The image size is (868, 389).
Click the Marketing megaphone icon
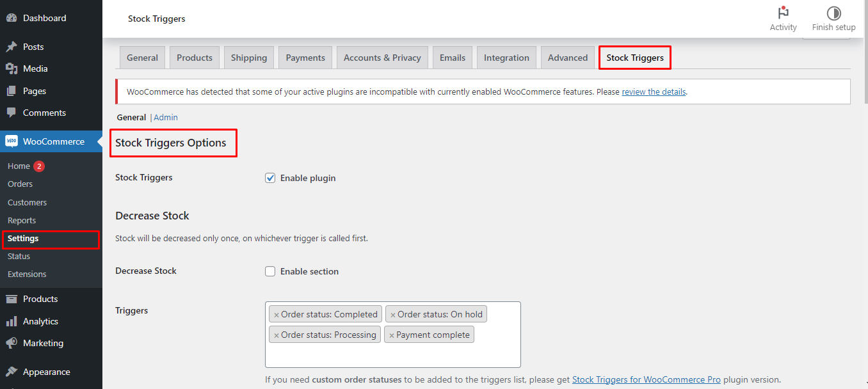pos(12,343)
